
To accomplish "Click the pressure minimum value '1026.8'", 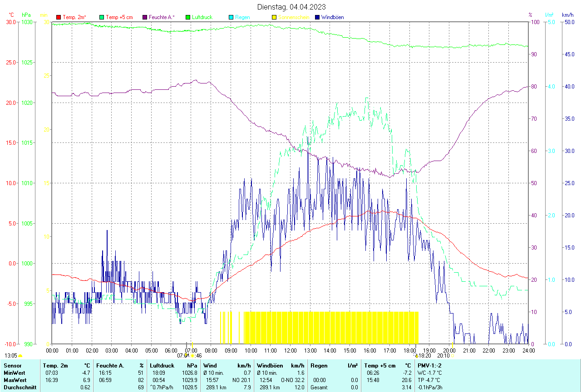I will [x=190, y=373].
